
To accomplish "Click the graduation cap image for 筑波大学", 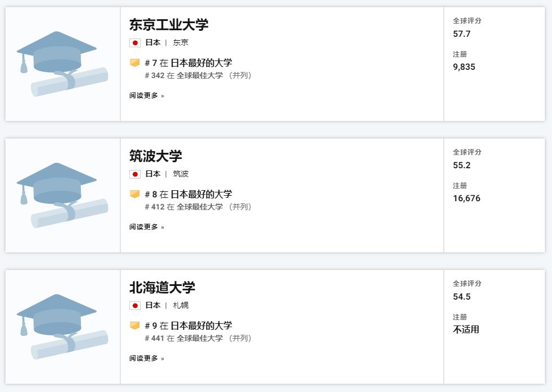I will (x=62, y=196).
